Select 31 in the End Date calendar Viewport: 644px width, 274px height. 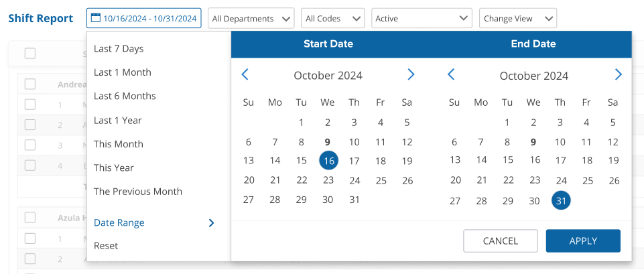[561, 200]
